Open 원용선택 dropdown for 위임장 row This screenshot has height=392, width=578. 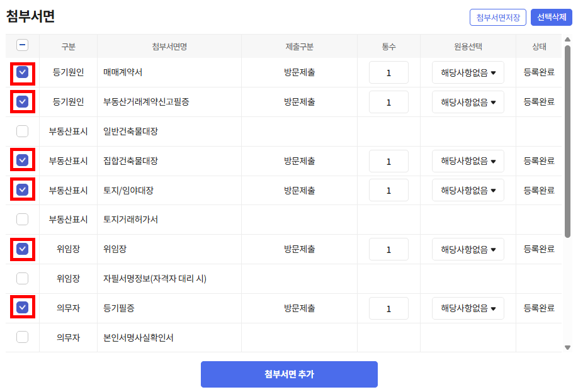point(468,249)
